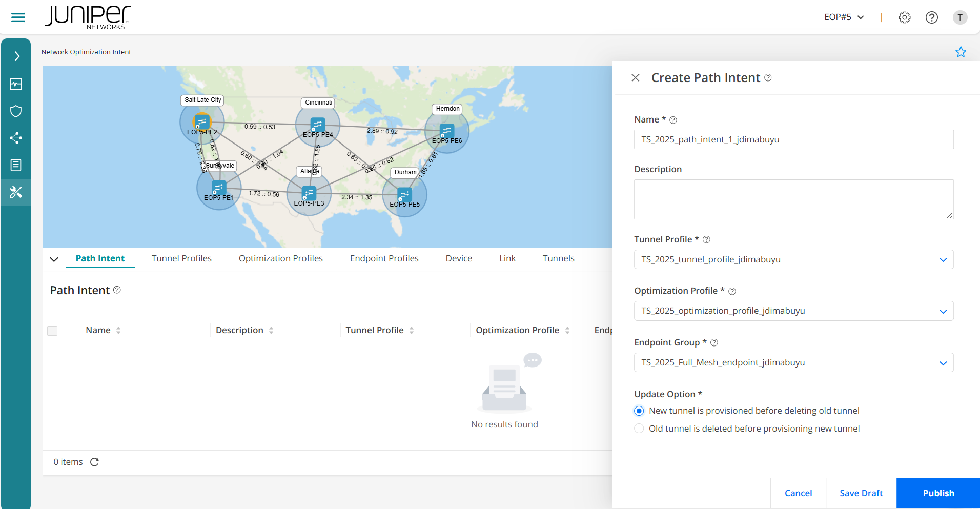Select old tunnel deleted before provisioning option

click(x=639, y=429)
